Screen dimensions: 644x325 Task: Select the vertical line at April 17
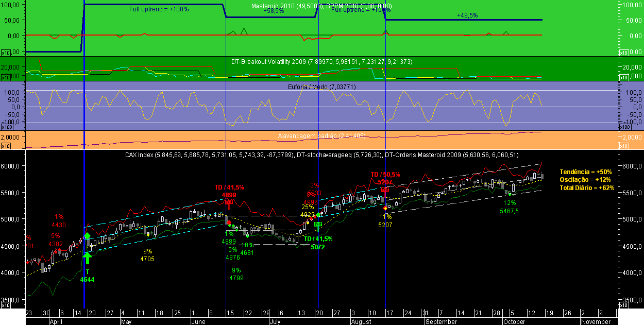pos(84,155)
